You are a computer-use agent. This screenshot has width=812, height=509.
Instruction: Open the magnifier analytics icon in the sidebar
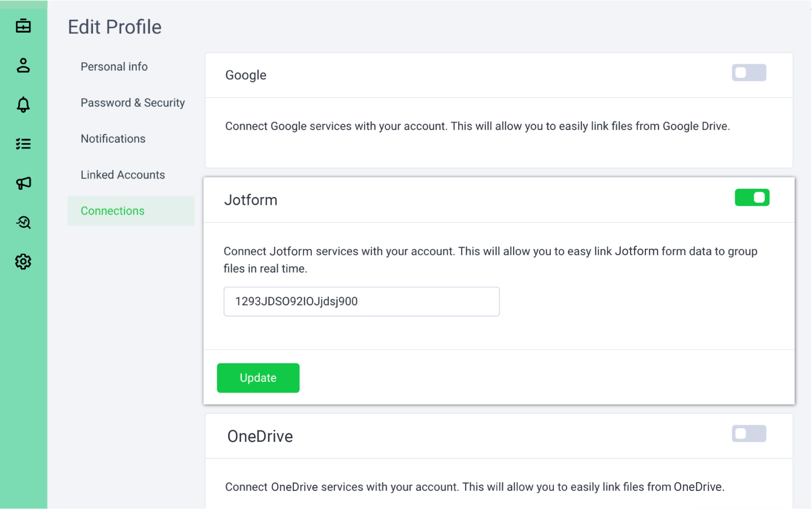pyautogui.click(x=23, y=222)
